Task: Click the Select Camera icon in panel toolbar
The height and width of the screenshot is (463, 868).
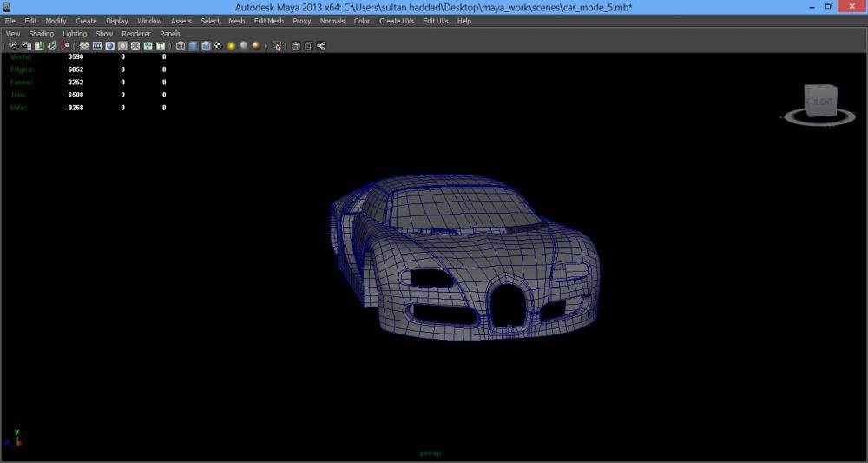Action: (13, 46)
